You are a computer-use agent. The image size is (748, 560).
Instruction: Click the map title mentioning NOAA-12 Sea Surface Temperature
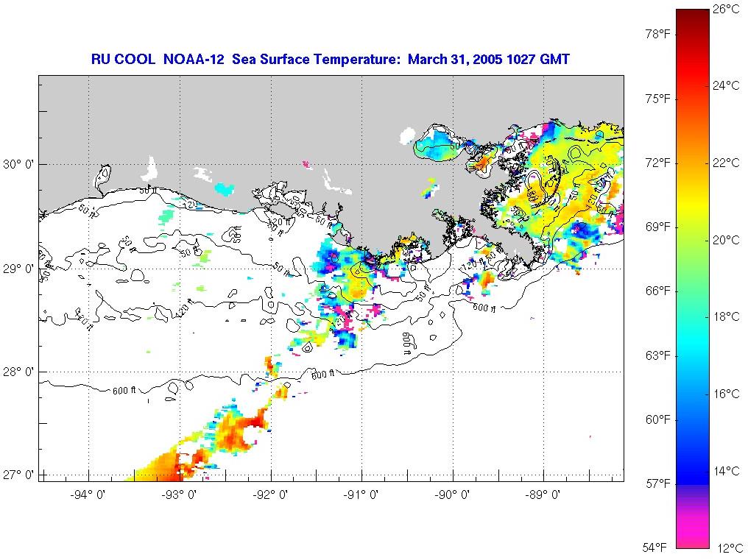pos(330,59)
